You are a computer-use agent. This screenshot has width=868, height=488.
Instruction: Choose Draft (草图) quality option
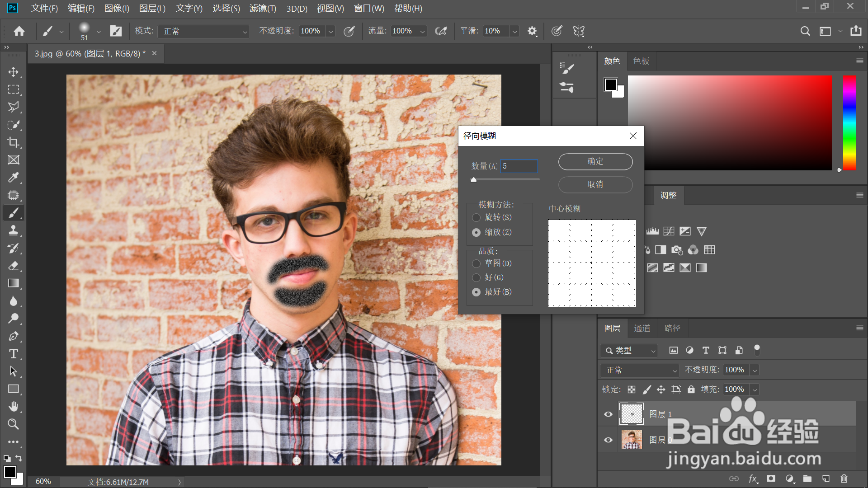coord(476,263)
